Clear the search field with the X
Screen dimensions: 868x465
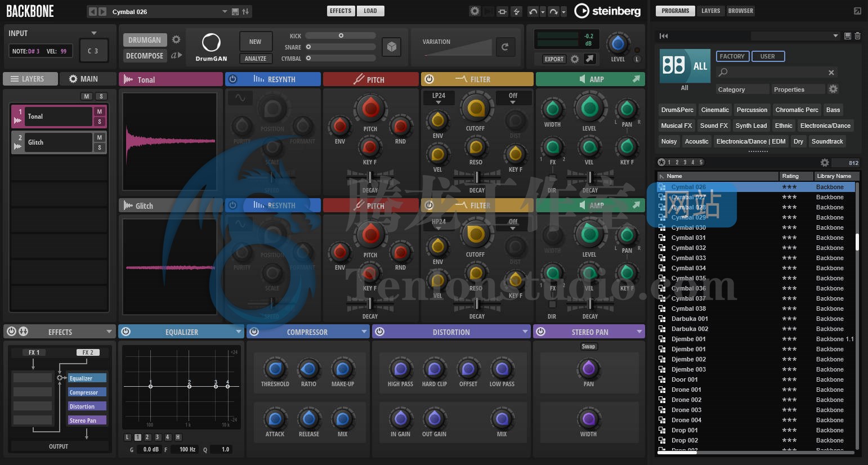(x=831, y=72)
